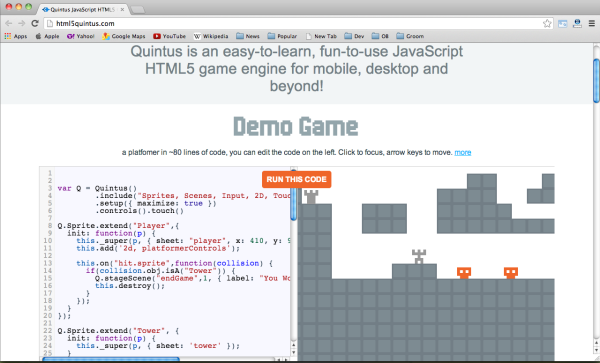The width and height of the screenshot is (600, 363).
Task: Expand the OB bookmarks folder
Action: click(x=380, y=36)
